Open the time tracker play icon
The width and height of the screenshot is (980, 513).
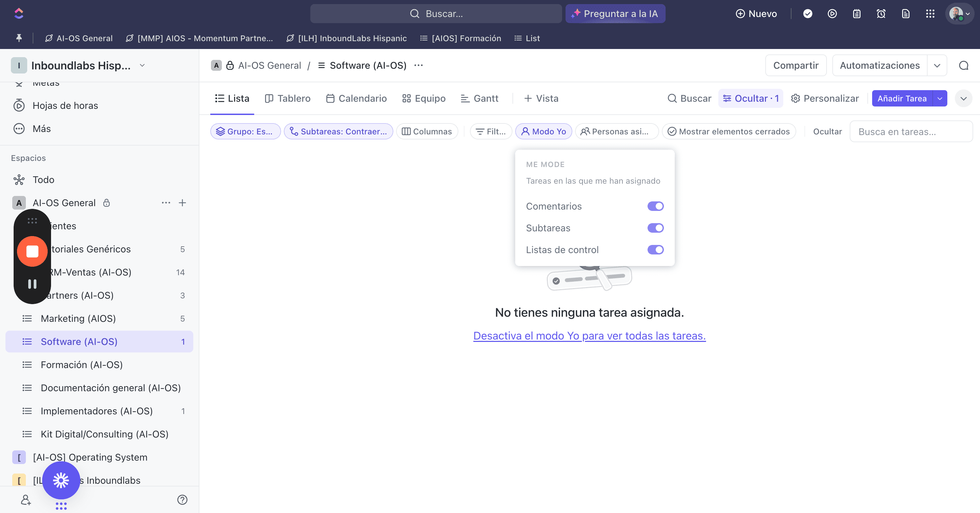832,14
